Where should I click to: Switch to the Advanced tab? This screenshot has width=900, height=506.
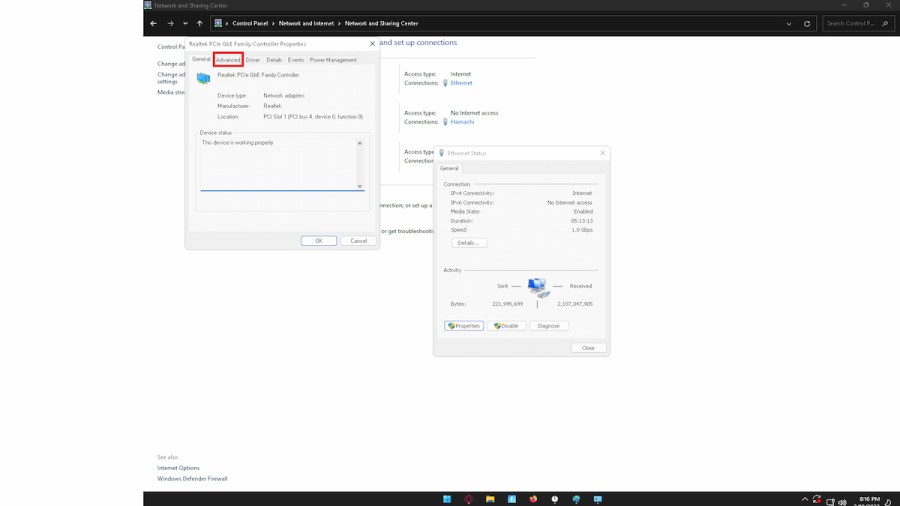coord(228,60)
